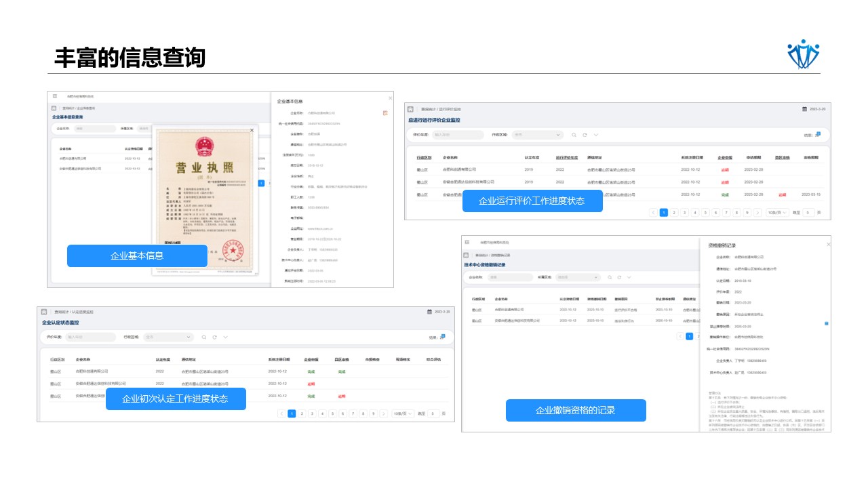Click 县区审核 column header in 应进行运行评价企业监控 table
The width and height of the screenshot is (868, 488).
(x=782, y=157)
